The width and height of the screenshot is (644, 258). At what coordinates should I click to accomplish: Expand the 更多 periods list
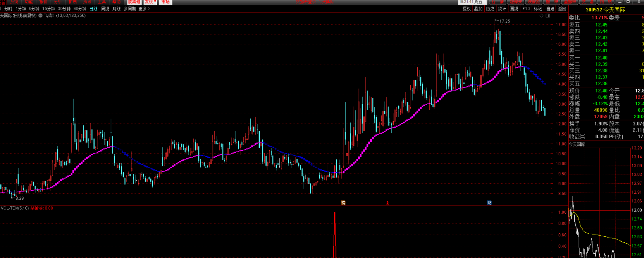pos(144,9)
